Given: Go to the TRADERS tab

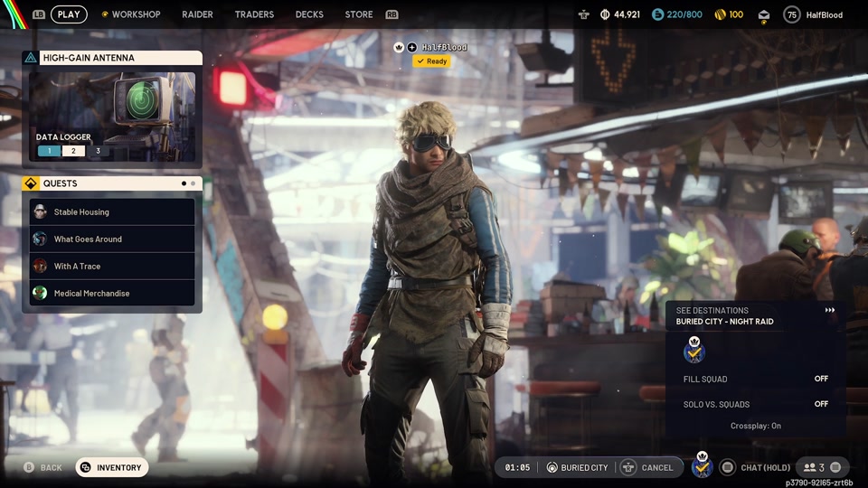Looking at the screenshot, I should click(254, 14).
